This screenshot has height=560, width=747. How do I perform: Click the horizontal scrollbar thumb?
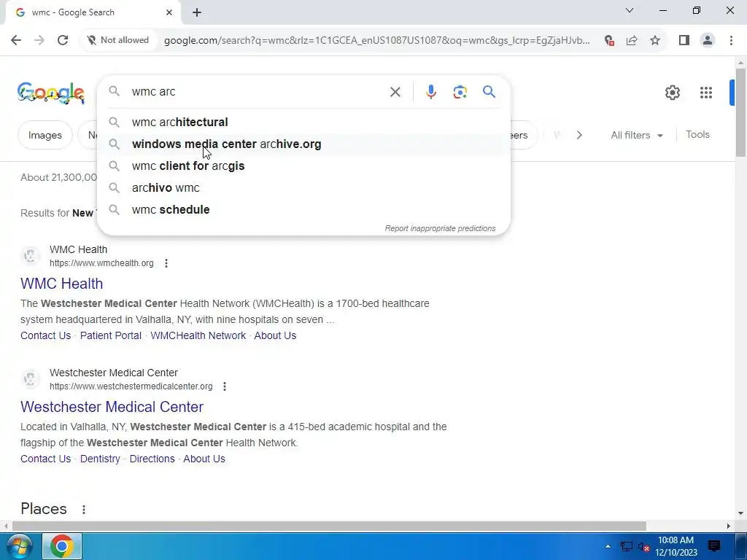(329, 526)
